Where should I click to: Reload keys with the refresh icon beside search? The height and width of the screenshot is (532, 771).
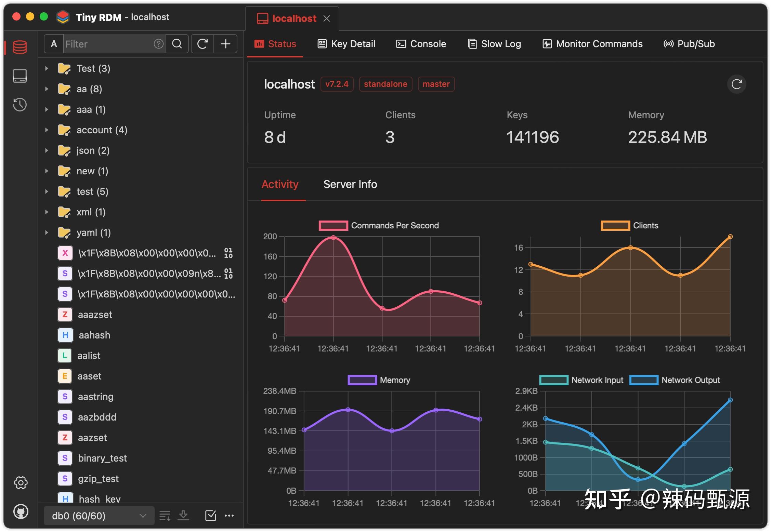(x=202, y=44)
